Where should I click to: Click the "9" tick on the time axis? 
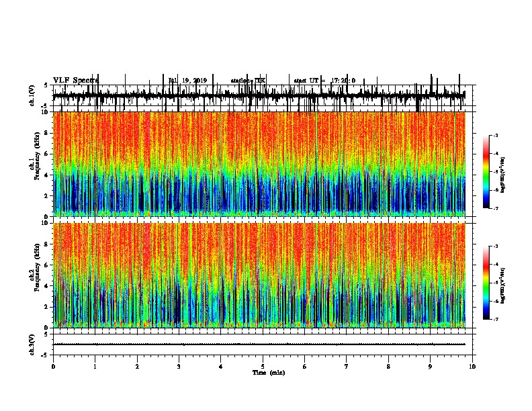click(430, 367)
